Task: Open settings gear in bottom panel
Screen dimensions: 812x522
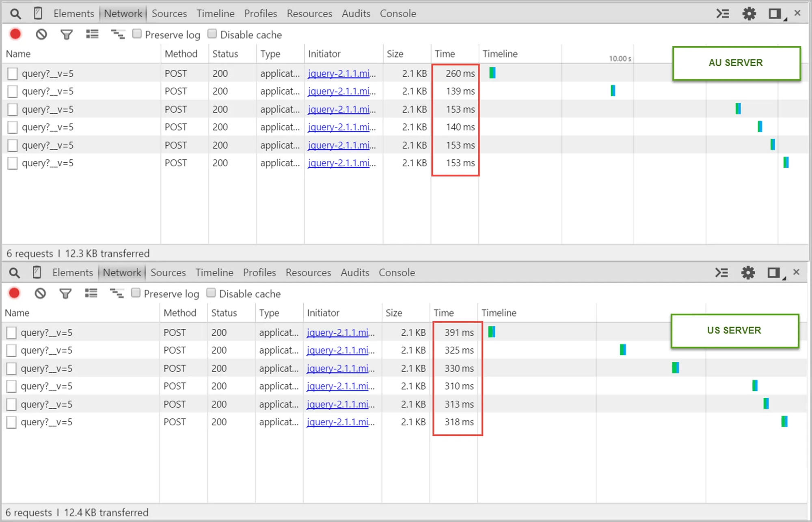Action: 748,272
